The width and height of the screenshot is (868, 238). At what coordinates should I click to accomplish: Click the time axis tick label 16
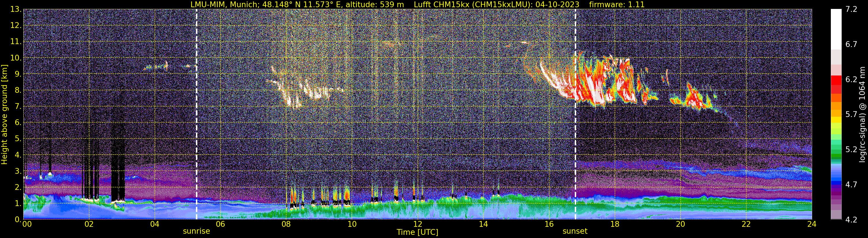pyautogui.click(x=549, y=224)
